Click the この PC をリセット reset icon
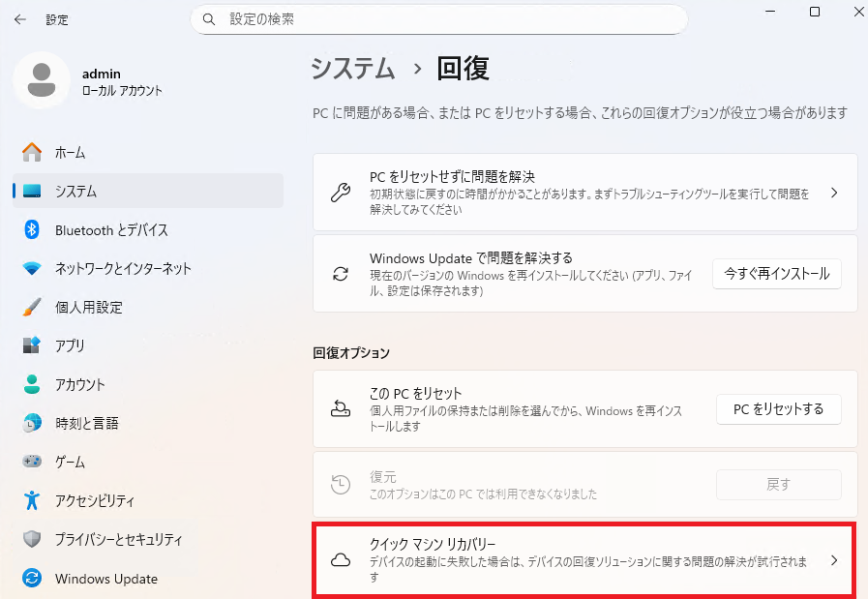 [x=341, y=409]
